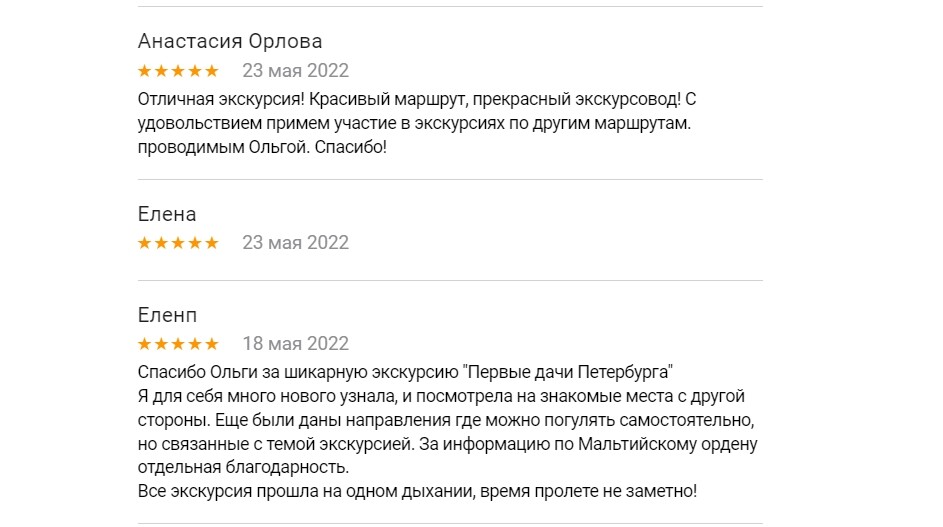The height and width of the screenshot is (527, 943).
Task: Click the sentence starting "Все экскурсия прошла"
Action: click(417, 492)
